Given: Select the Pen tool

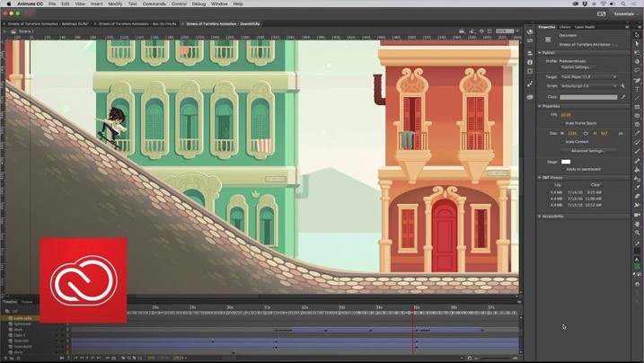Looking at the screenshot, I should pyautogui.click(x=637, y=80).
